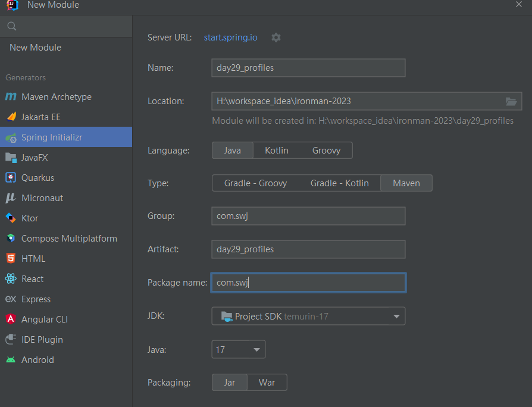The width and height of the screenshot is (532, 407).
Task: Browse for location with folder icon
Action: pyautogui.click(x=511, y=101)
